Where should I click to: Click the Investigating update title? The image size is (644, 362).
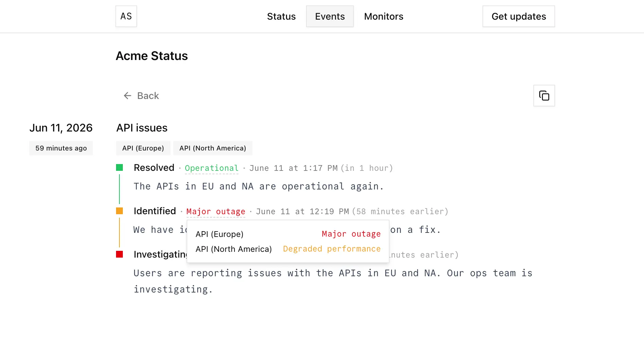[160, 254]
